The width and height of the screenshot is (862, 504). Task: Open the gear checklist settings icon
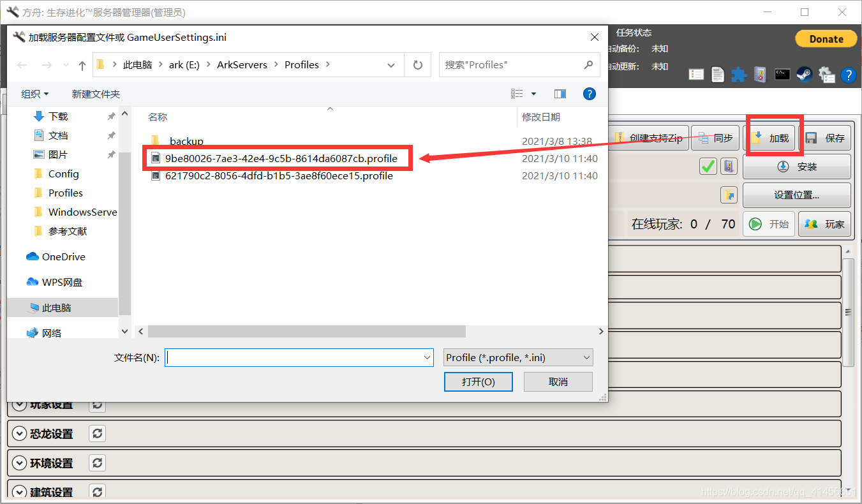click(827, 75)
